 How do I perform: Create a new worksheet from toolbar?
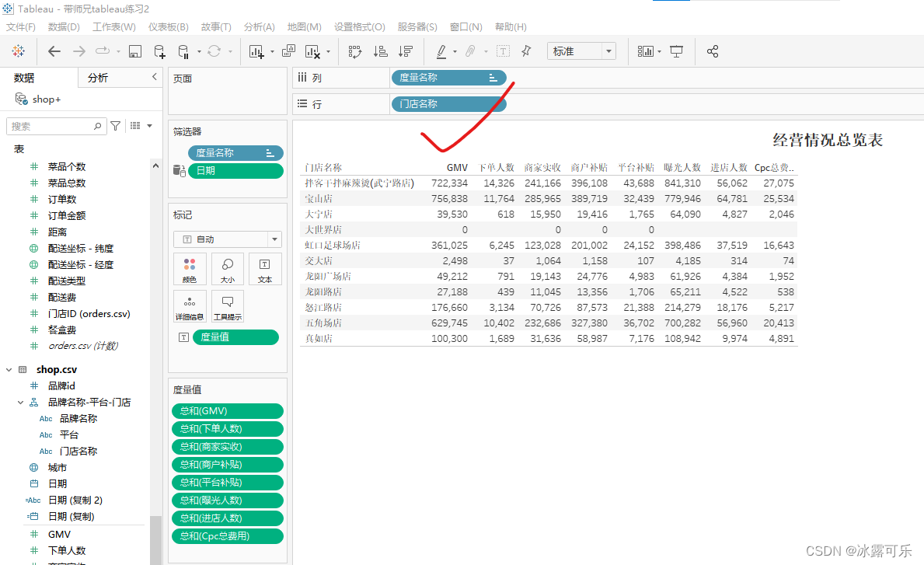tap(256, 52)
